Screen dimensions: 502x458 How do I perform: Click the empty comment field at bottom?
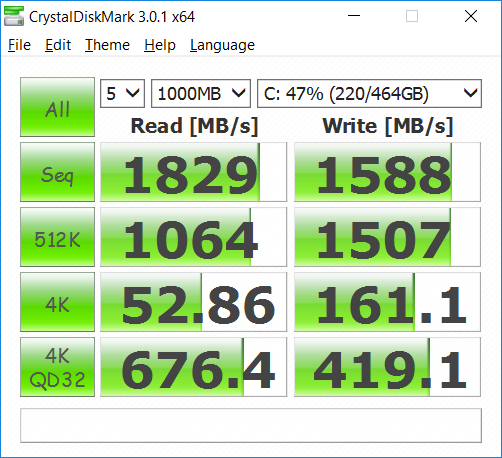click(x=251, y=426)
